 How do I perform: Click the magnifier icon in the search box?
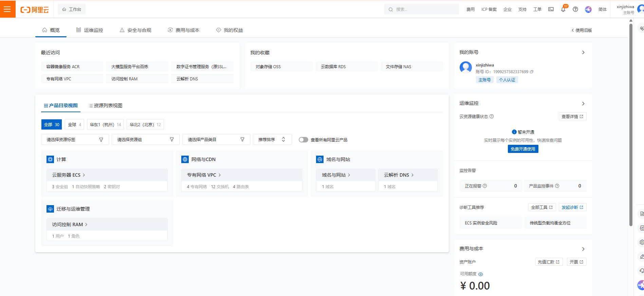(x=391, y=9)
